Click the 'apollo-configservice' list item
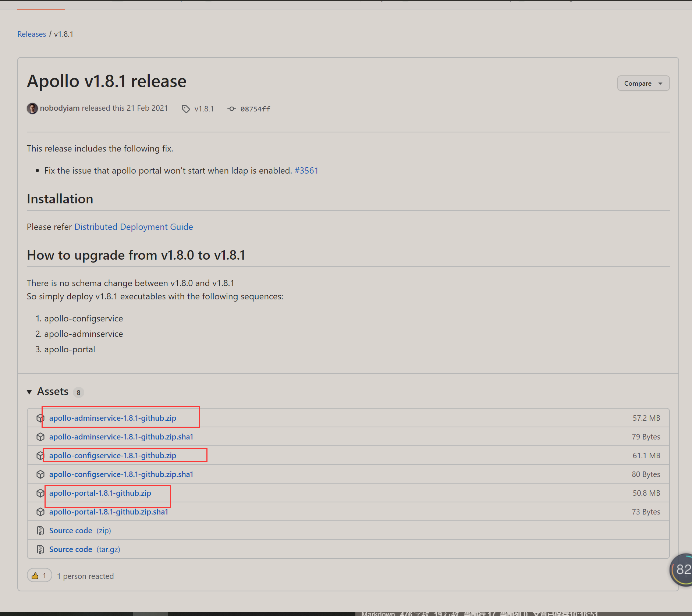Screen dimensions: 692x616 point(84,318)
